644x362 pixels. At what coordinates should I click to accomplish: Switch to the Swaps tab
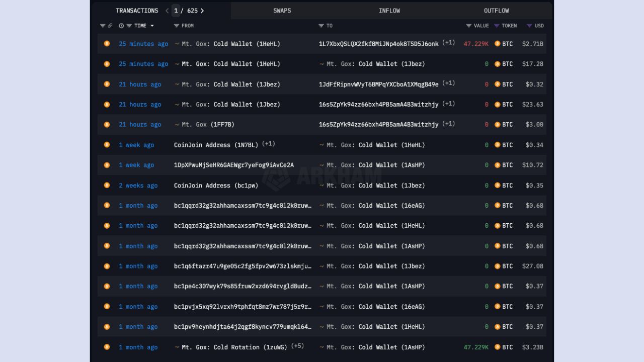pos(282,11)
